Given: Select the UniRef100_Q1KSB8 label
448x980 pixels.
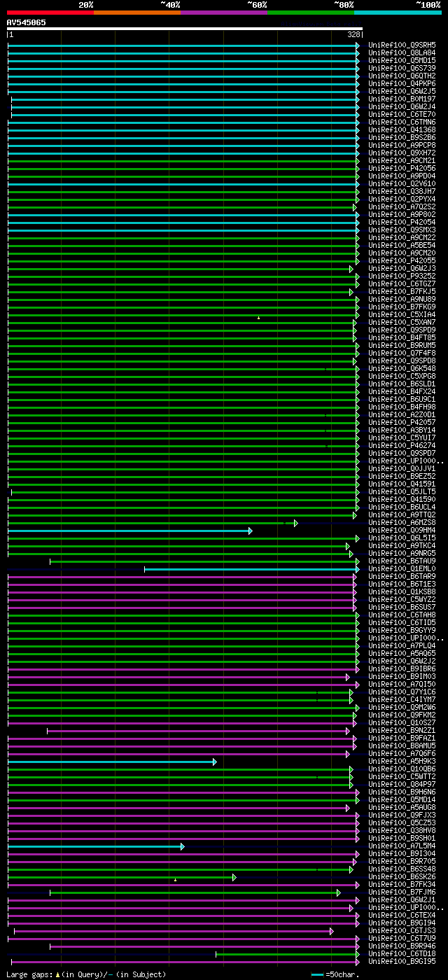Looking at the screenshot, I should coord(402,591).
